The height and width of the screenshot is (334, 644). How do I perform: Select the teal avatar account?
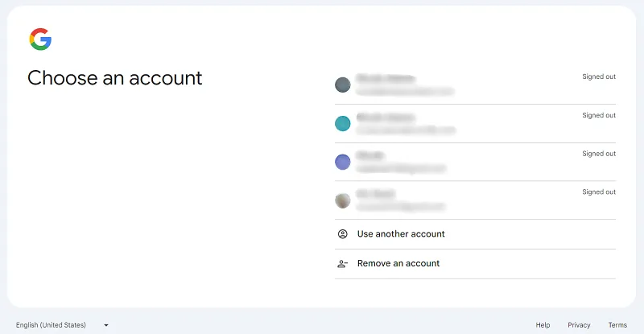click(343, 123)
